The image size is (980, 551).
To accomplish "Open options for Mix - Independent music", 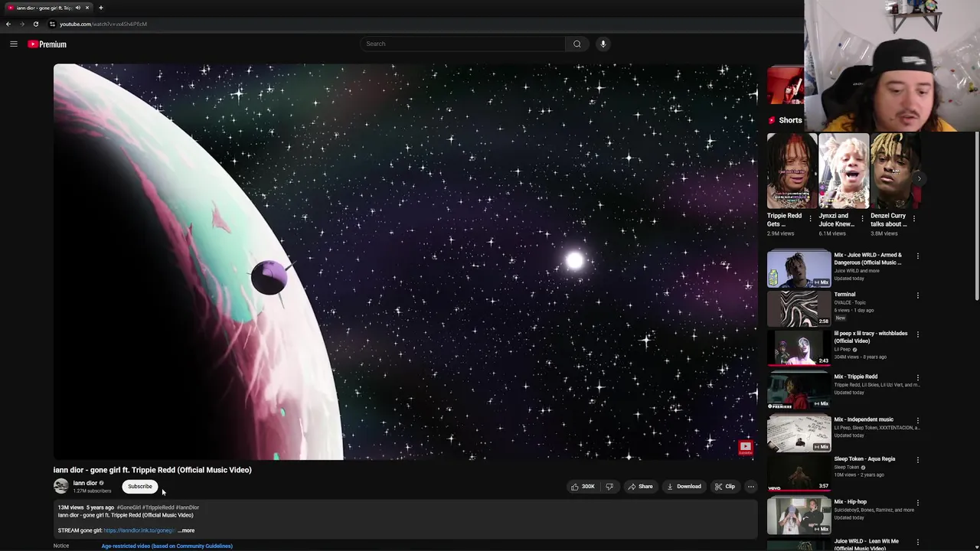I will 917,421.
